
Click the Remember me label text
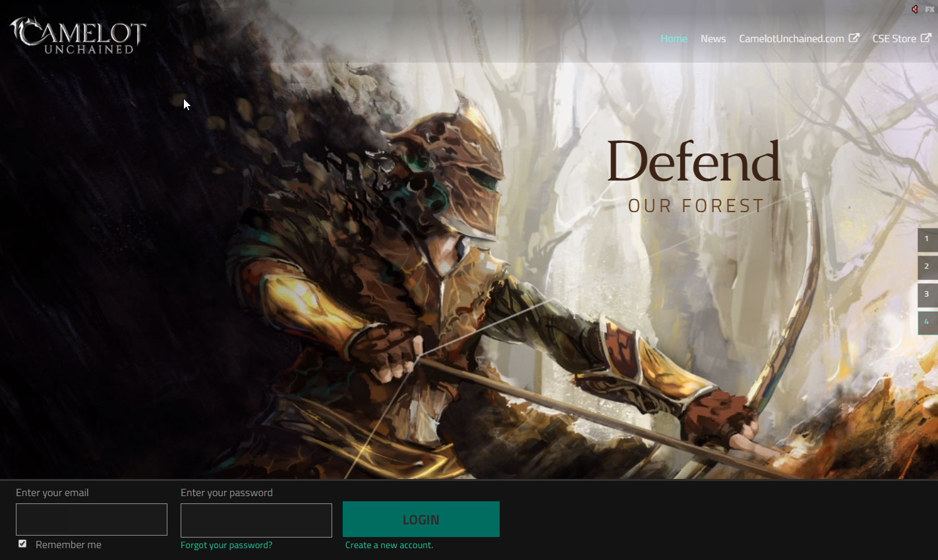(69, 545)
